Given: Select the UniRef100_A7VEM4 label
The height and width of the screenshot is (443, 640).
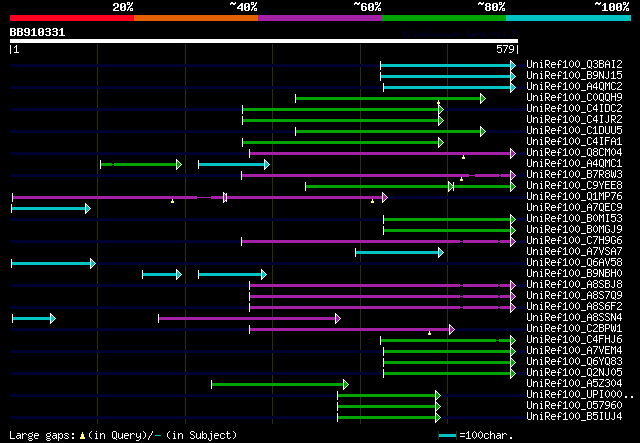Looking at the screenshot, I should [x=574, y=351].
